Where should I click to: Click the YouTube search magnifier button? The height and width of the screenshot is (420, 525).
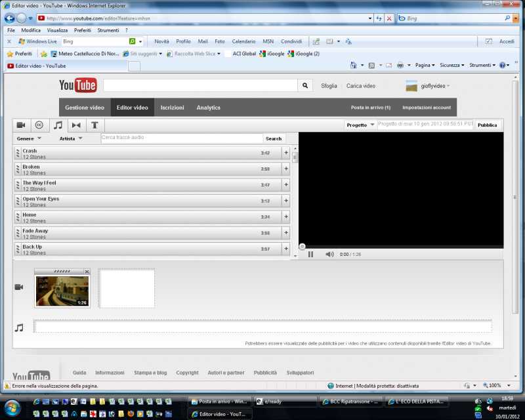click(x=305, y=86)
